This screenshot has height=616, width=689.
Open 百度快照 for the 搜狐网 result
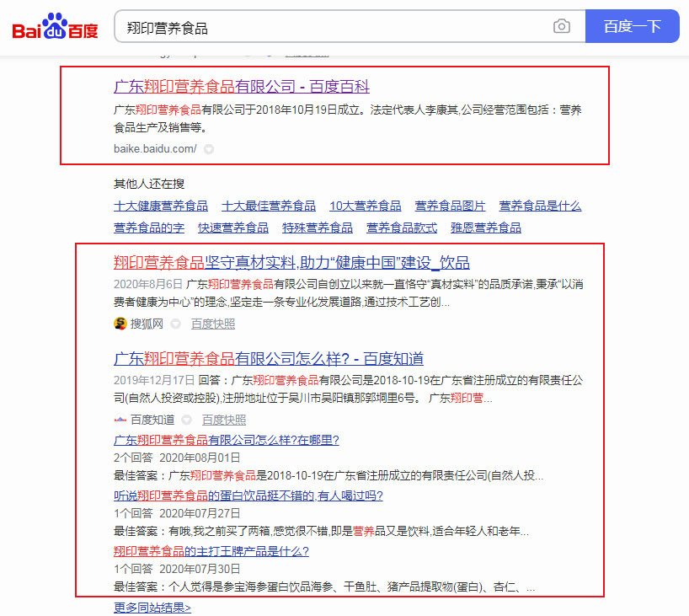pos(213,324)
